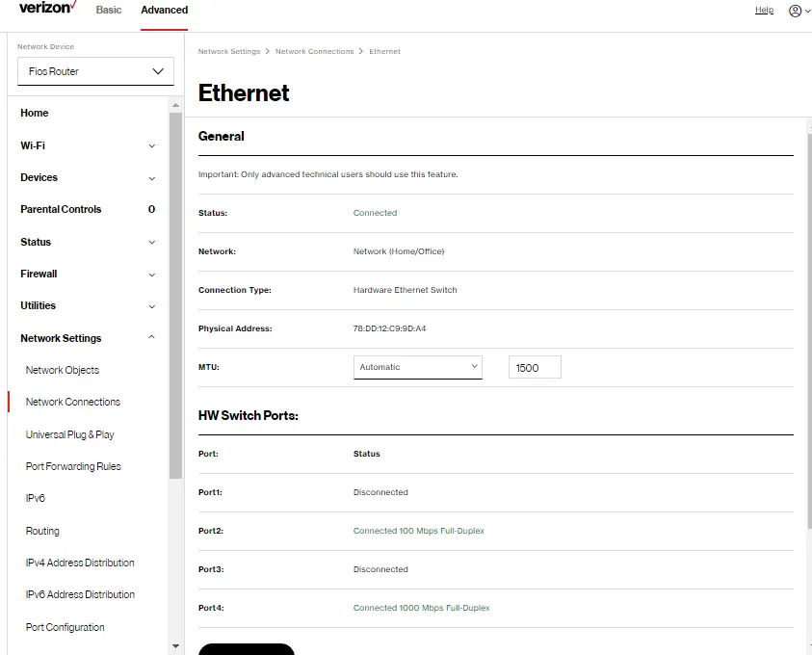Expand the Wi-Fi section

(150, 145)
